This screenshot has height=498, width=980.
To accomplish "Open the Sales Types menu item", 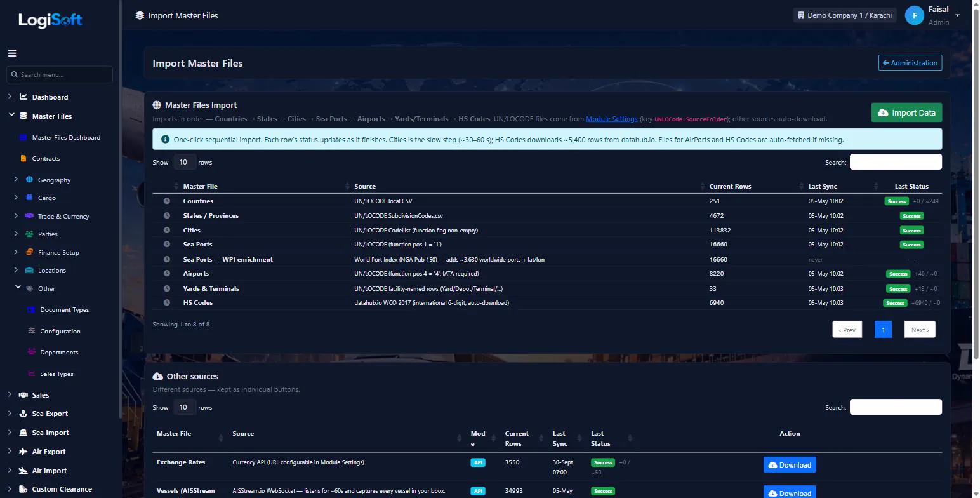I will [x=56, y=373].
